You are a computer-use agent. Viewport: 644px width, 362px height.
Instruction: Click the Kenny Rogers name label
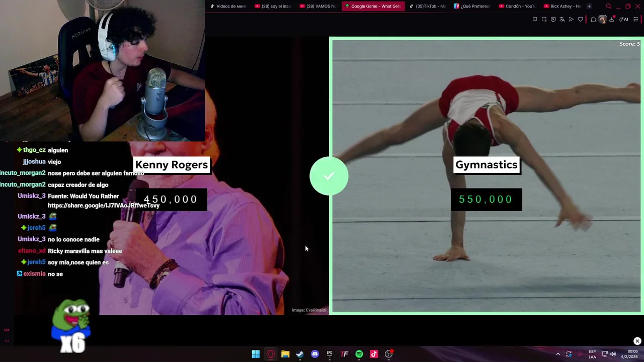tap(172, 164)
